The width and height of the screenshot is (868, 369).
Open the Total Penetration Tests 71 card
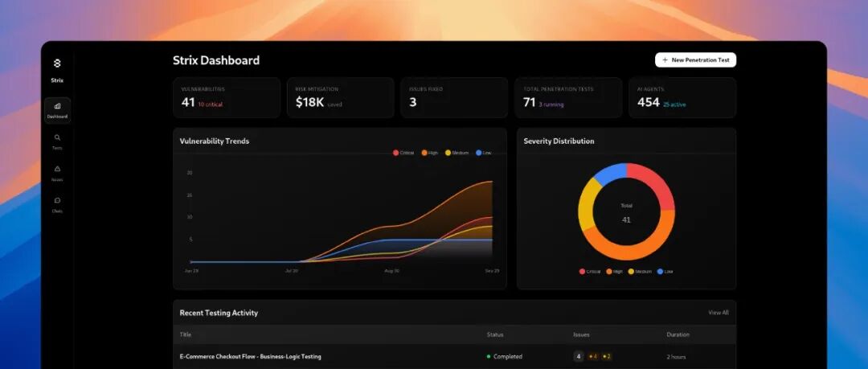click(x=568, y=97)
